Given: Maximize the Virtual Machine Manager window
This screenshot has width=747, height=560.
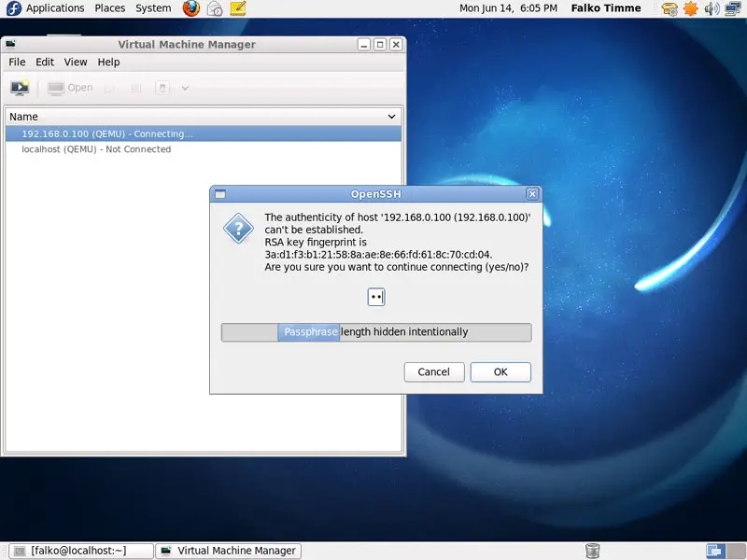Looking at the screenshot, I should 380,44.
